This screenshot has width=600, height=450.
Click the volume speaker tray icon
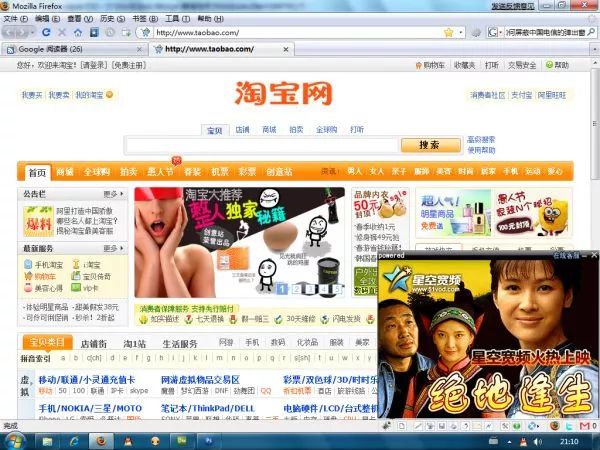click(x=538, y=442)
